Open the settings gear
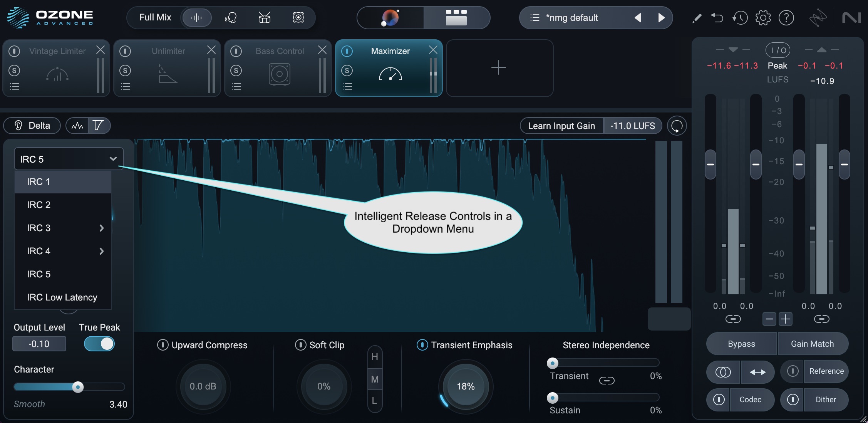The width and height of the screenshot is (868, 423). pos(763,18)
